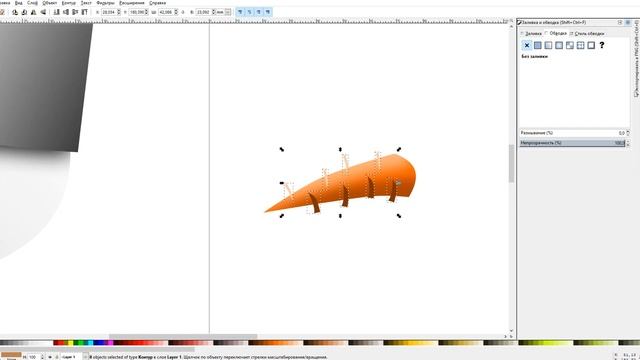Toggle second blue affect-transform toolbar button
This screenshot has height=360, width=640.
click(x=249, y=12)
